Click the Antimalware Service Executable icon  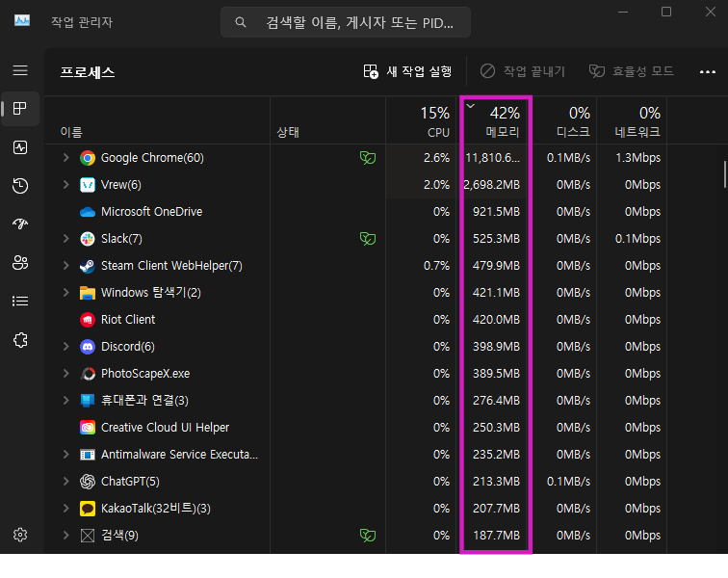click(88, 455)
